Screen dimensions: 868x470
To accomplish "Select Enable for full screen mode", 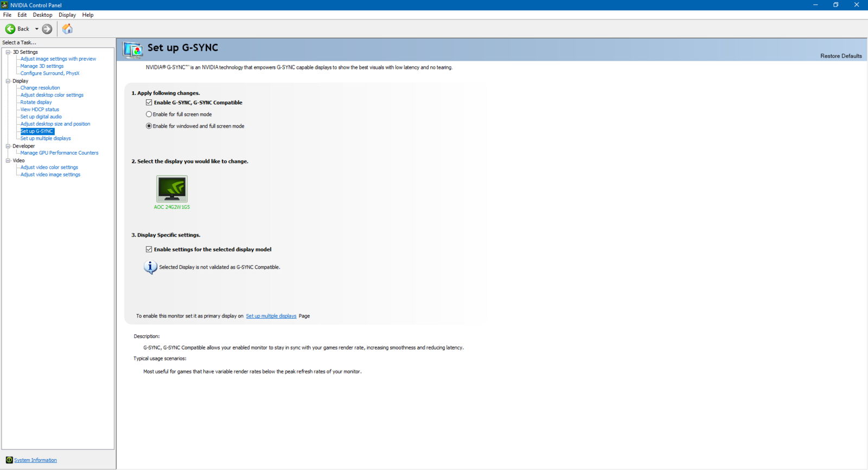I will (x=149, y=115).
